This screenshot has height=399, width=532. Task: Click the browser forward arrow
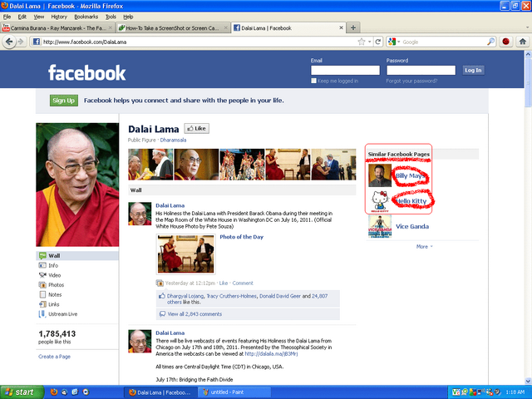[21, 42]
